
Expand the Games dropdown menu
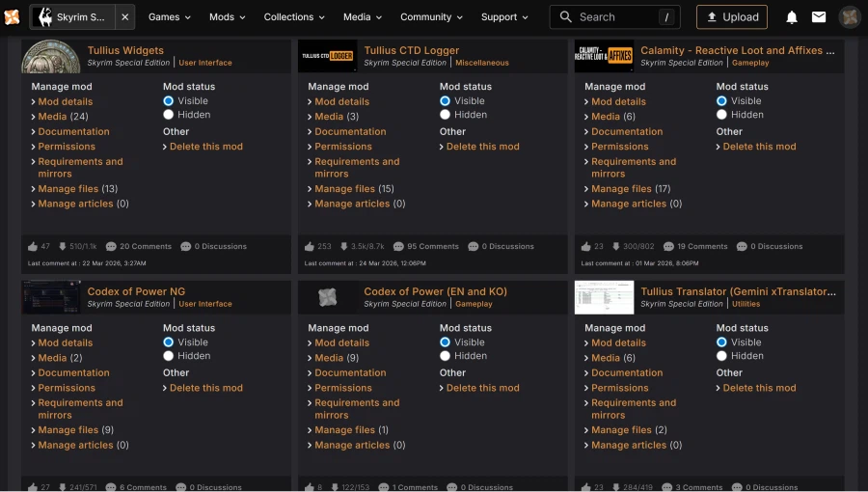(x=169, y=16)
